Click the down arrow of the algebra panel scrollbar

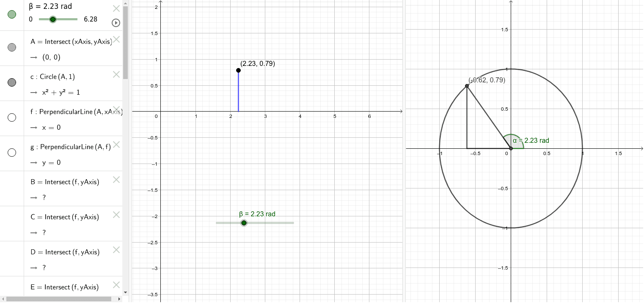(x=125, y=291)
